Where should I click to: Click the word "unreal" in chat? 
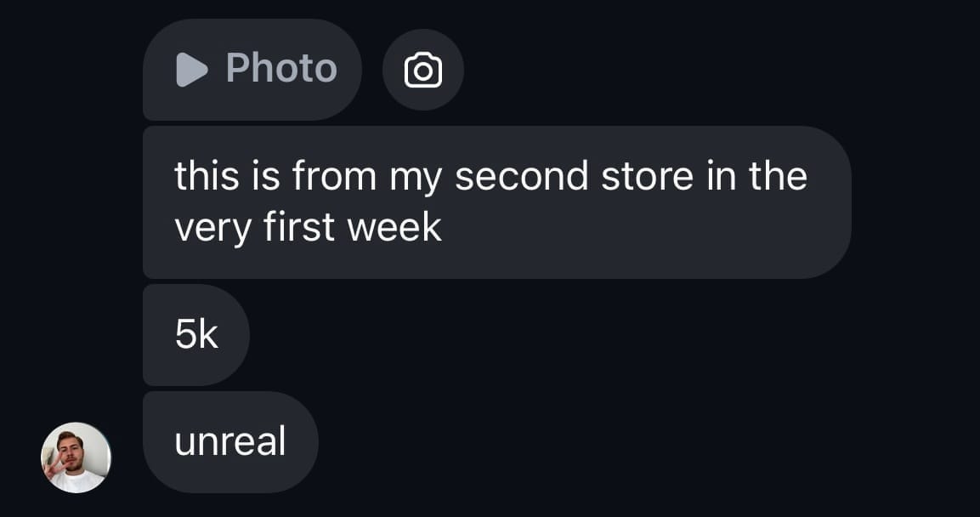point(230,442)
